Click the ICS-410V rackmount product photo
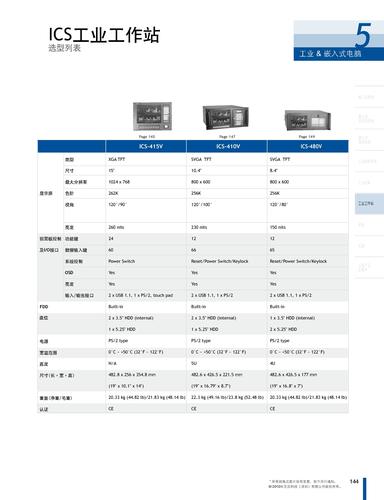Screen dimensions: 384x500 coord(226,118)
